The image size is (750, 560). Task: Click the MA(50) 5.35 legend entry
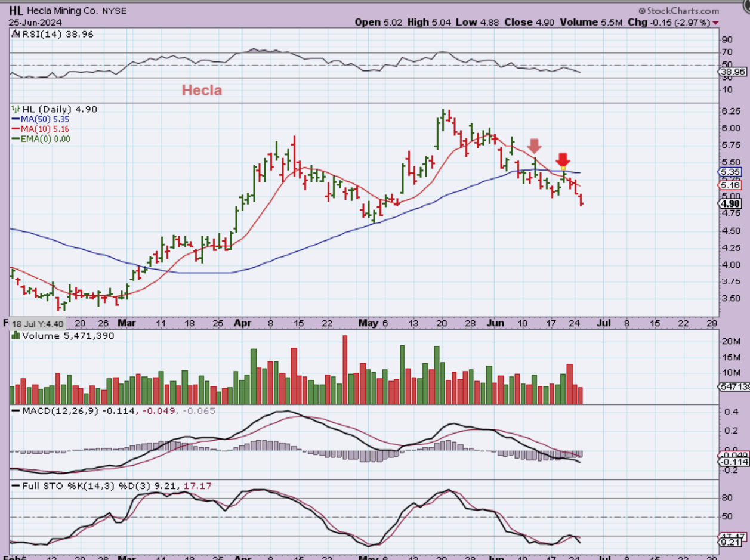(41, 119)
